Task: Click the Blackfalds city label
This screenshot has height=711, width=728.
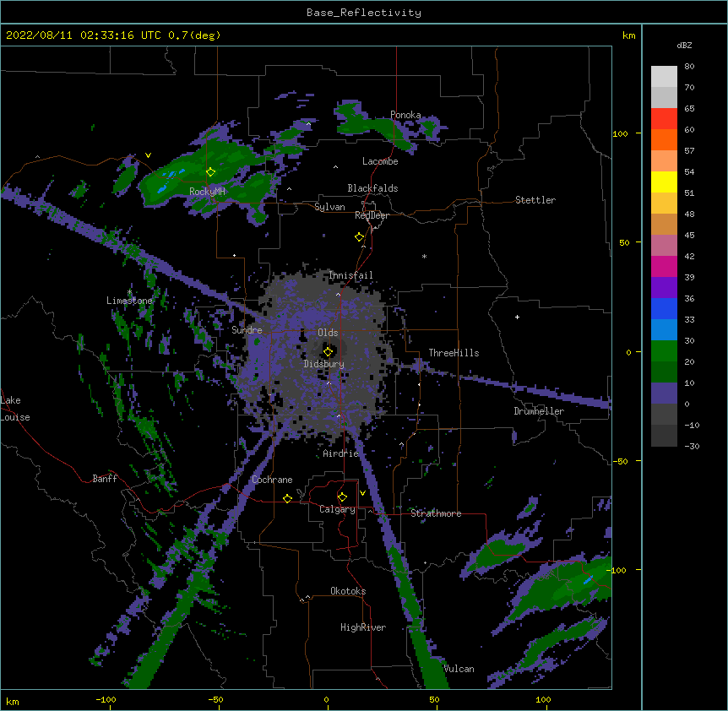Action: (372, 188)
